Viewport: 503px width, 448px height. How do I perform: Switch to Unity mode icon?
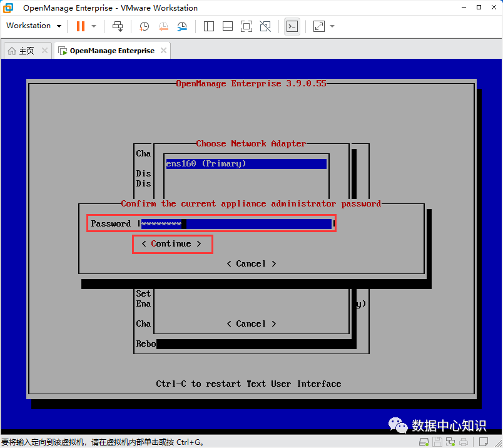coord(265,26)
